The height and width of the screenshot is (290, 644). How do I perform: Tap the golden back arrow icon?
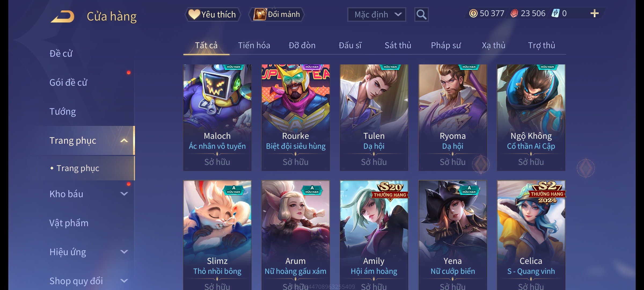63,16
